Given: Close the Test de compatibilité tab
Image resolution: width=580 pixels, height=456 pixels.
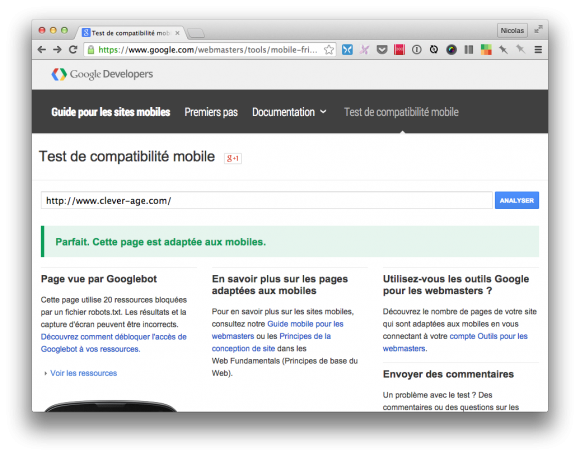Looking at the screenshot, I should 178,33.
